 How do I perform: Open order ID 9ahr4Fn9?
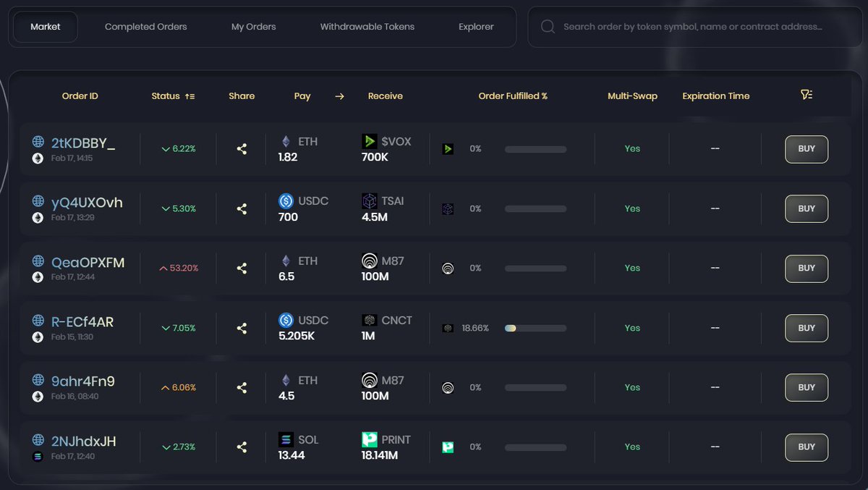(83, 381)
